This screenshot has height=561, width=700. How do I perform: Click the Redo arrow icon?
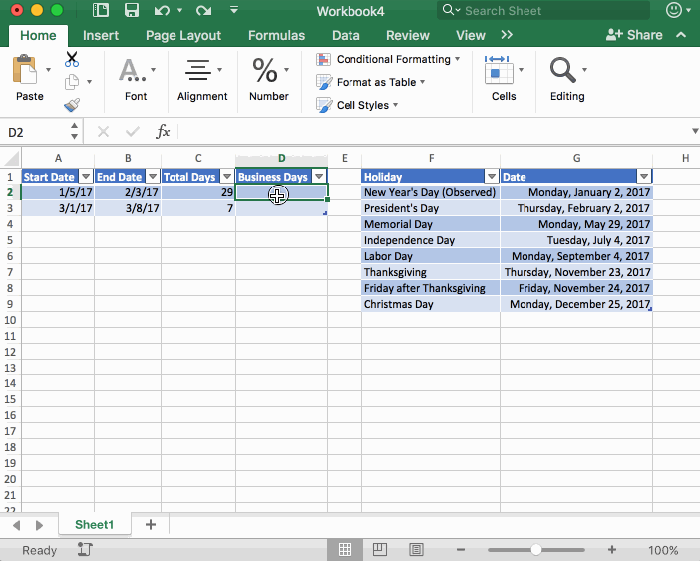coord(204,10)
